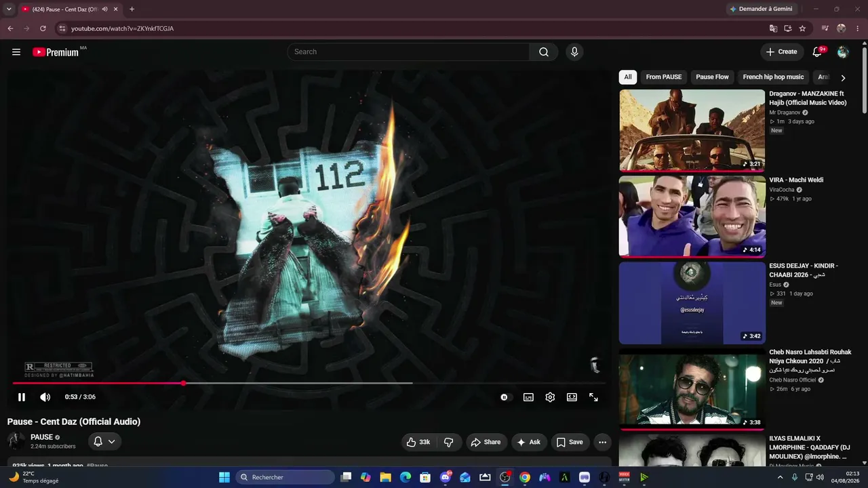Click the #Pause hashtag in description
868x488 pixels.
[x=97, y=466]
